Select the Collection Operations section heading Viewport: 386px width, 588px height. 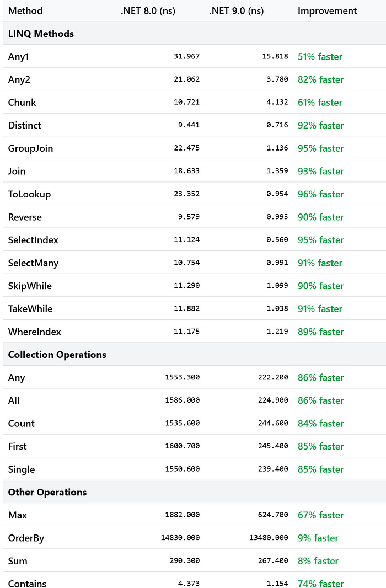pyautogui.click(x=57, y=355)
